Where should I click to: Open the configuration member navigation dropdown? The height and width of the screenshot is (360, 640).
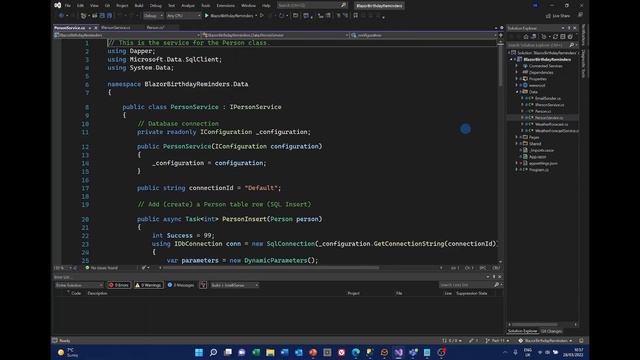(424, 35)
